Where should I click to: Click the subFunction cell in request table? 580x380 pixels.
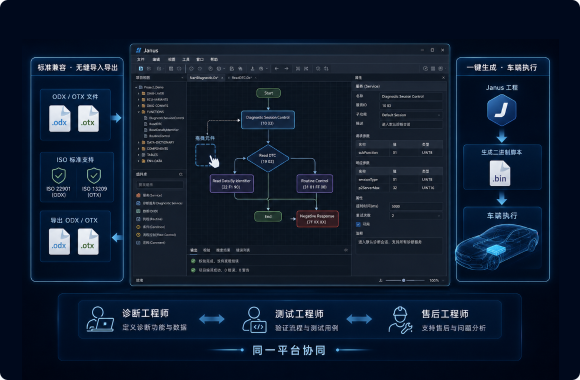372,152
